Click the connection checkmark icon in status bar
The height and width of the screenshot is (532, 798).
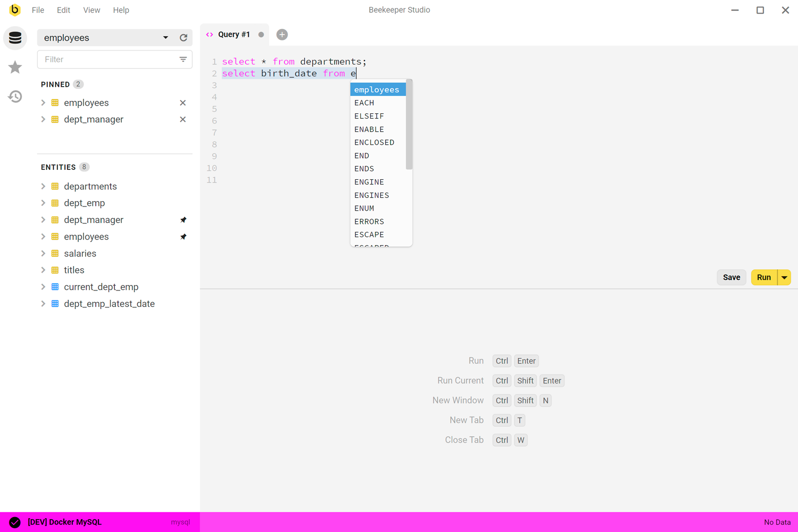pyautogui.click(x=15, y=522)
